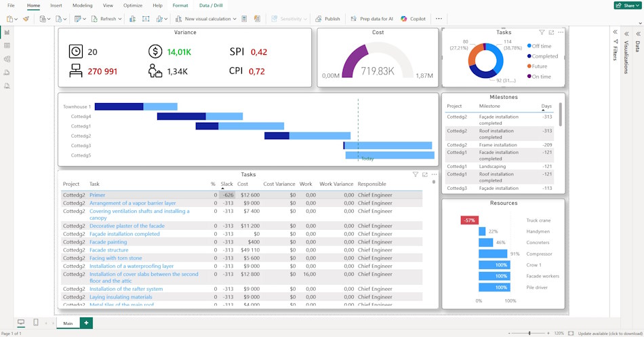Click focus mode icon on Tasks donut visual
Screen dimensions: 644x337
(551, 32)
